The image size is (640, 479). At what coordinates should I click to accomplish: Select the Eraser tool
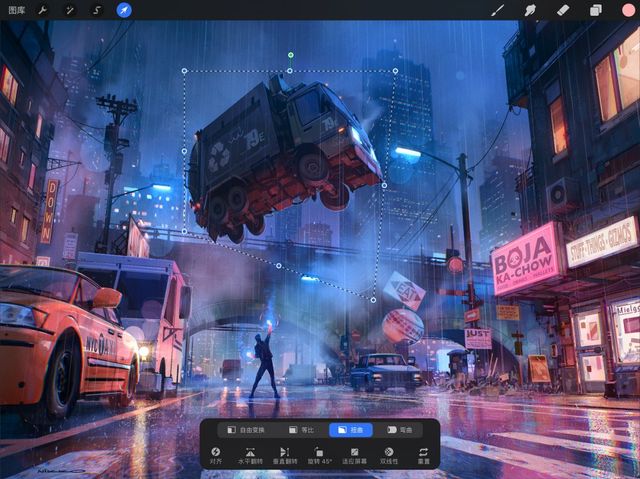pyautogui.click(x=563, y=10)
